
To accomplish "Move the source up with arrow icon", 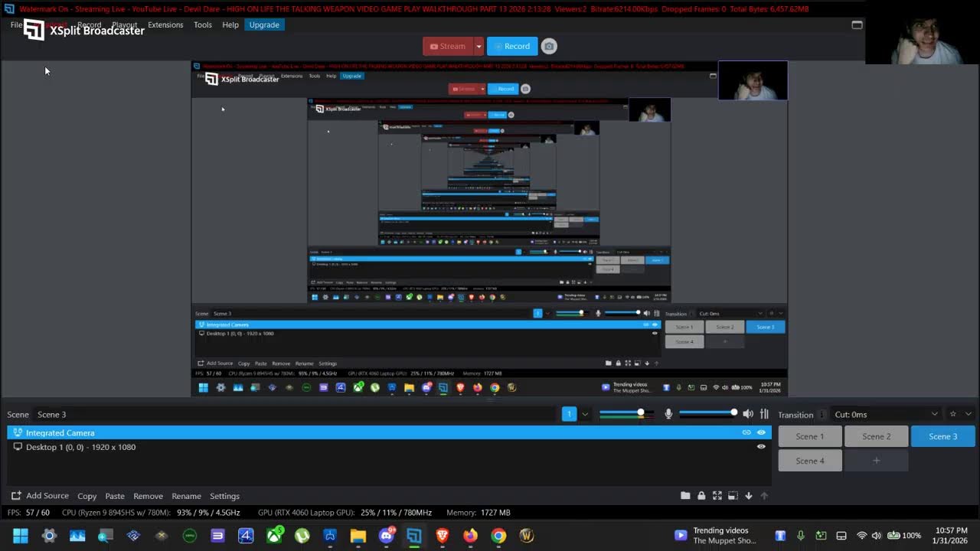I will point(764,496).
